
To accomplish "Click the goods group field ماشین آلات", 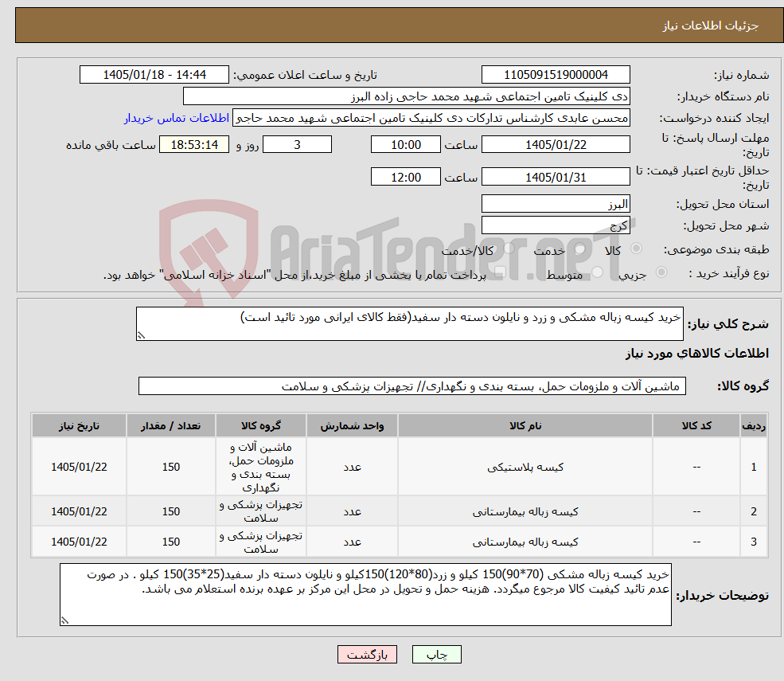I will 412,386.
